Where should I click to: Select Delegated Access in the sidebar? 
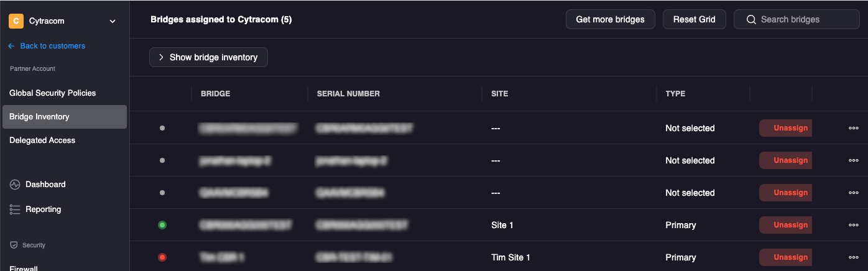point(42,140)
